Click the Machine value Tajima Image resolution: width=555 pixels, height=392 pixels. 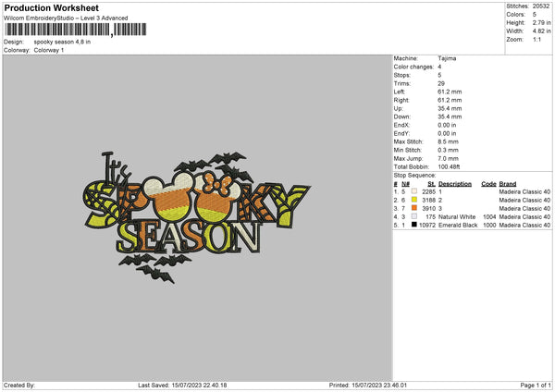pyautogui.click(x=447, y=58)
